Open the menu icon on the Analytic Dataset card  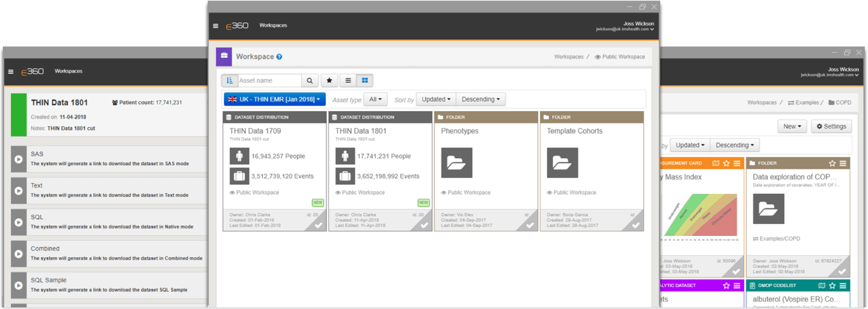pyautogui.click(x=737, y=286)
